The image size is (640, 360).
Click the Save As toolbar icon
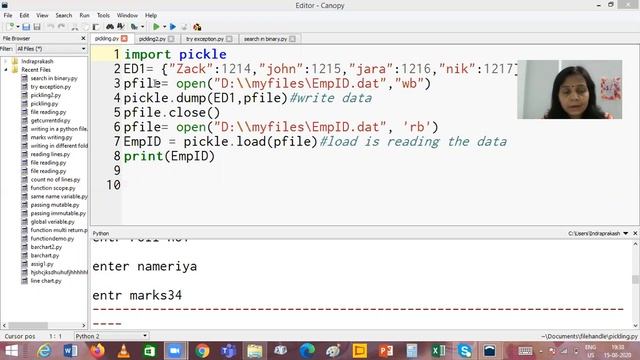37,27
